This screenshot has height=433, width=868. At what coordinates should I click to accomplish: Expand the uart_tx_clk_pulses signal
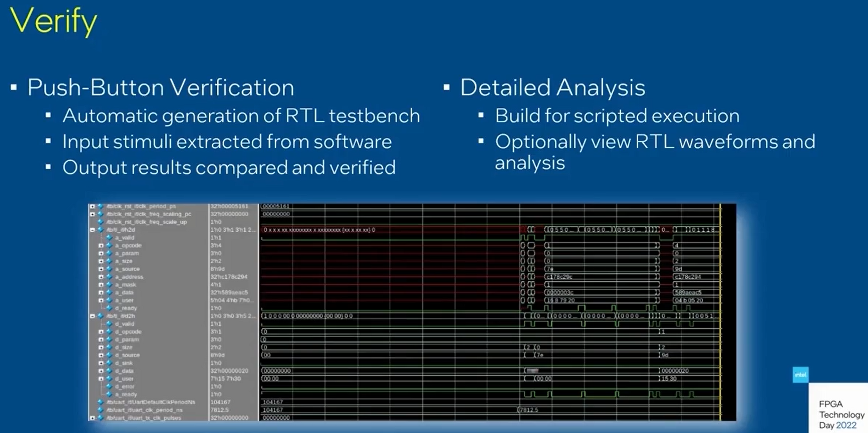click(x=92, y=418)
